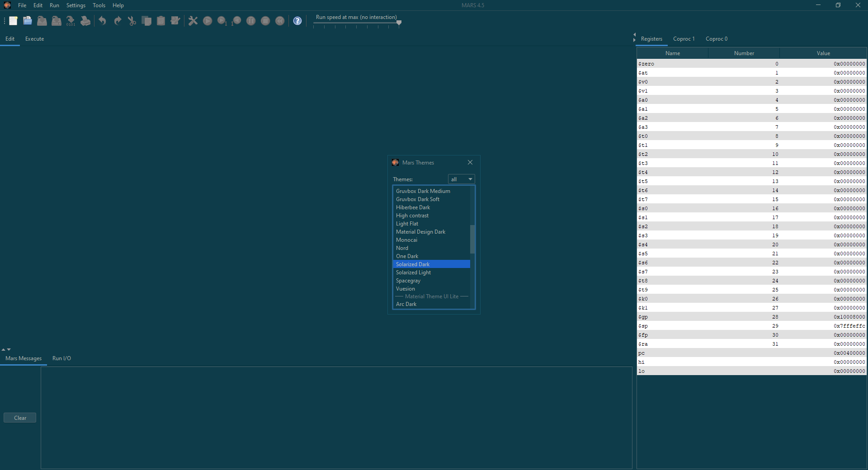The image size is (868, 470).
Task: Click the Backstep one instruction icon
Action: 236,21
